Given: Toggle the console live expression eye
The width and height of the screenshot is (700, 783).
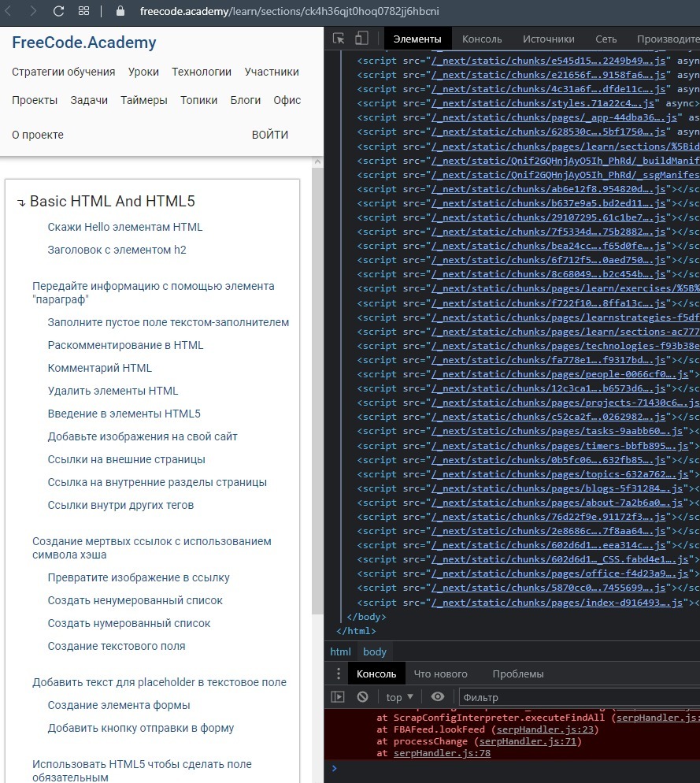Looking at the screenshot, I should pos(438,697).
